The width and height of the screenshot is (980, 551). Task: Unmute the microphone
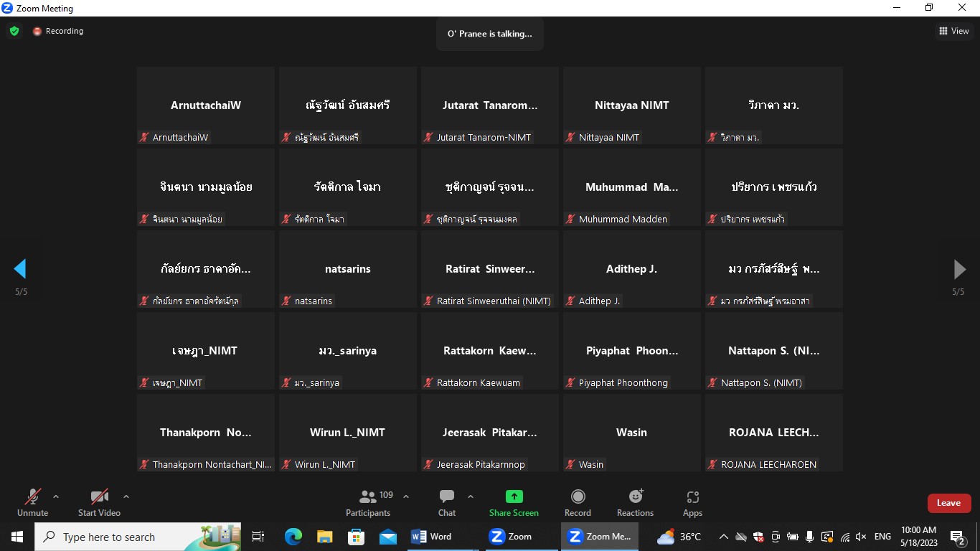pyautogui.click(x=32, y=497)
